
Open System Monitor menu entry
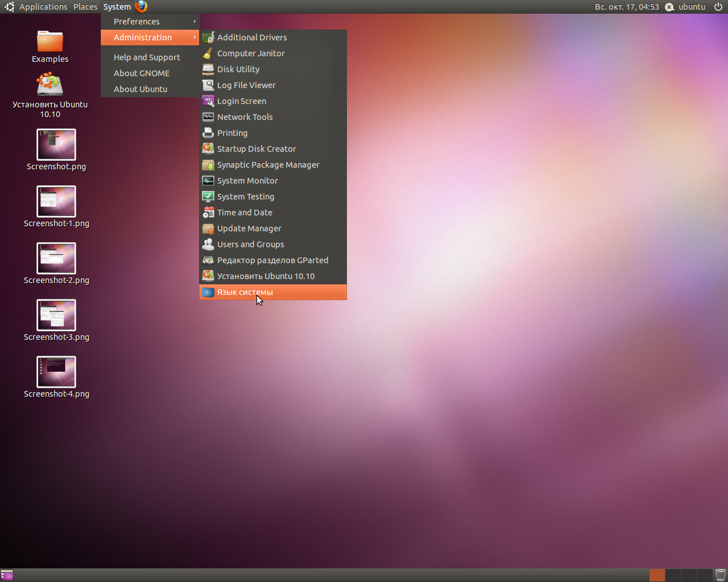click(273, 181)
